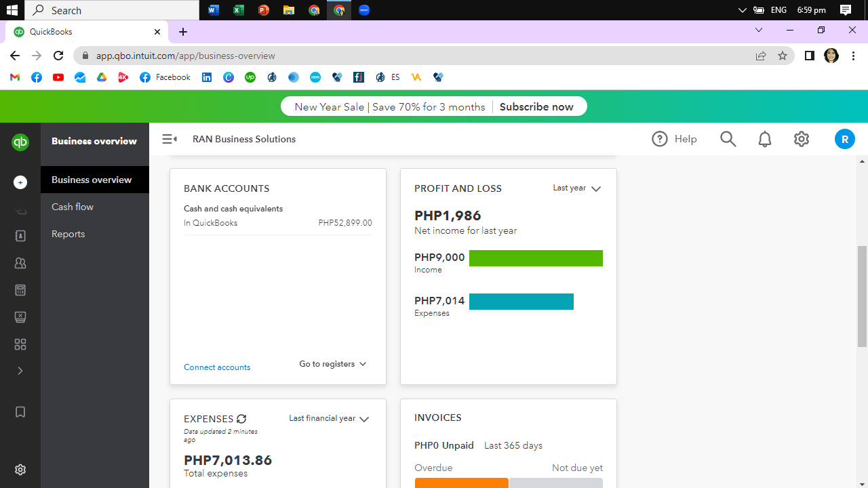
Task: Bookmark this page with the star icon
Action: click(783, 56)
